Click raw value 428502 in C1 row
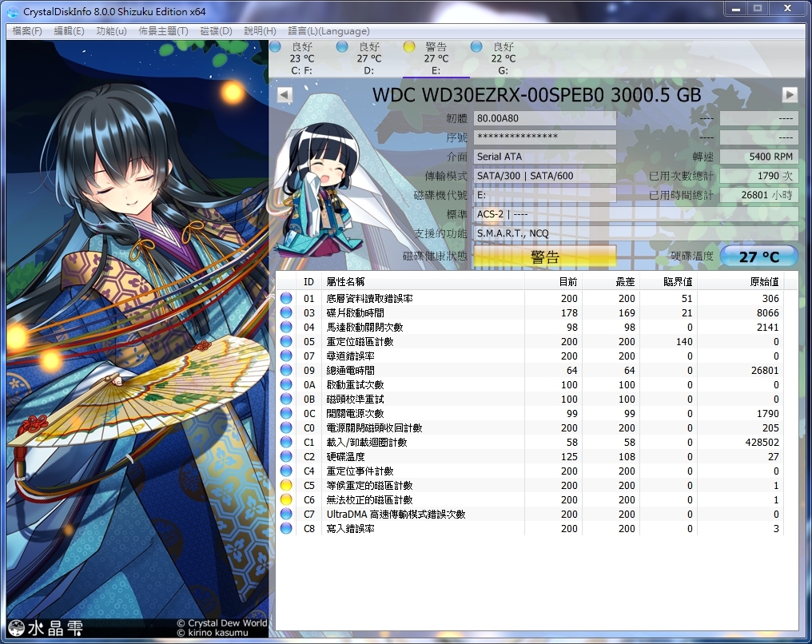Image resolution: width=812 pixels, height=644 pixels. [762, 442]
